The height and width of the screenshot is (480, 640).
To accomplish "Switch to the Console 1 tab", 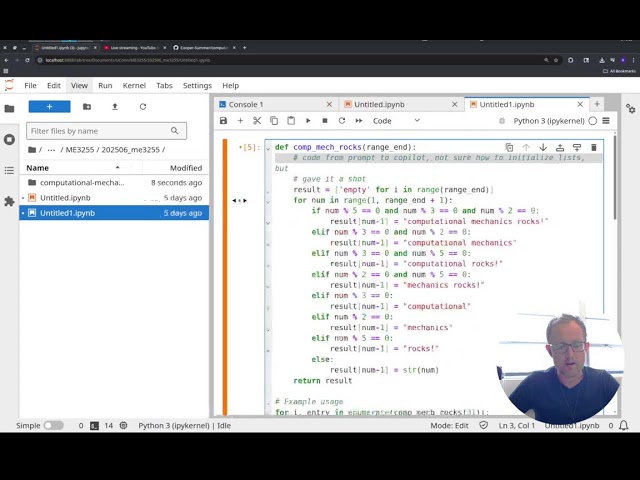I will click(246, 104).
